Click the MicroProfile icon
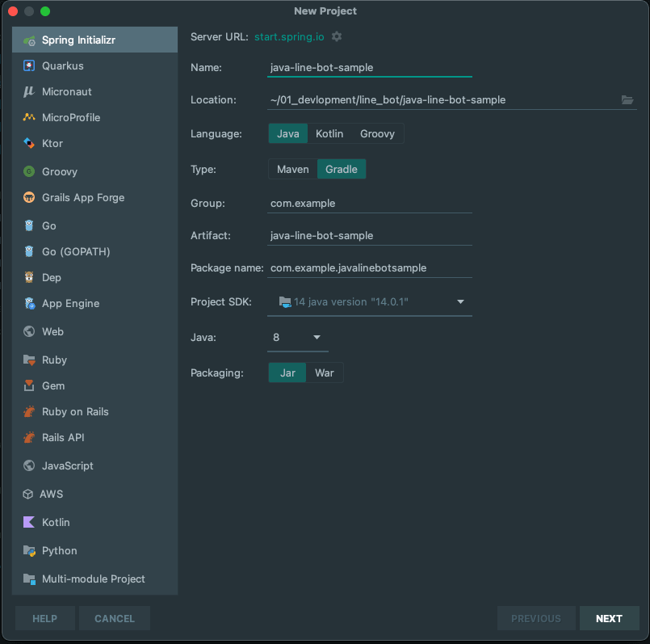The image size is (650, 644). point(29,117)
